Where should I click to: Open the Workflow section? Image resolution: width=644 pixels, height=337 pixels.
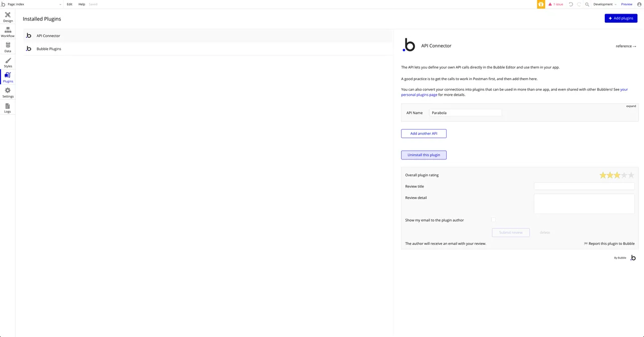pyautogui.click(x=8, y=32)
